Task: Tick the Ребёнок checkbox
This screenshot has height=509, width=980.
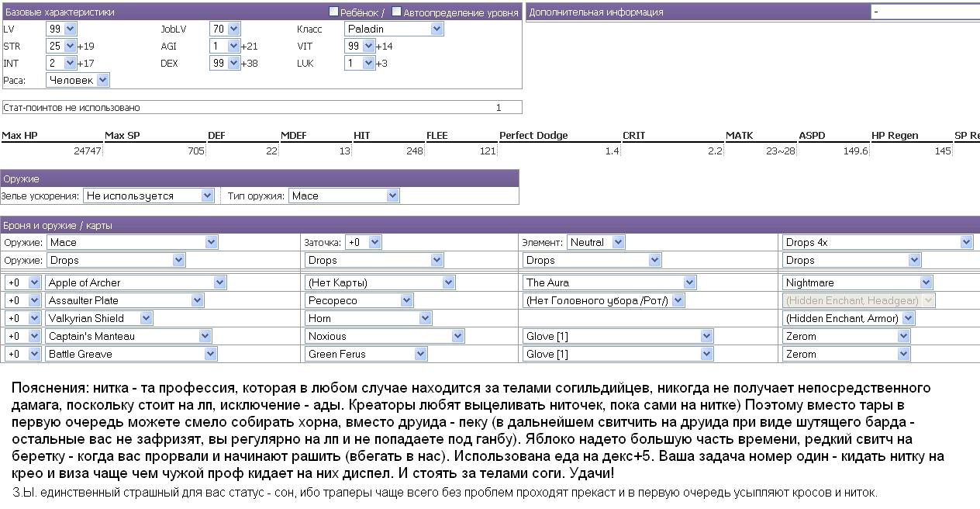Action: [334, 12]
